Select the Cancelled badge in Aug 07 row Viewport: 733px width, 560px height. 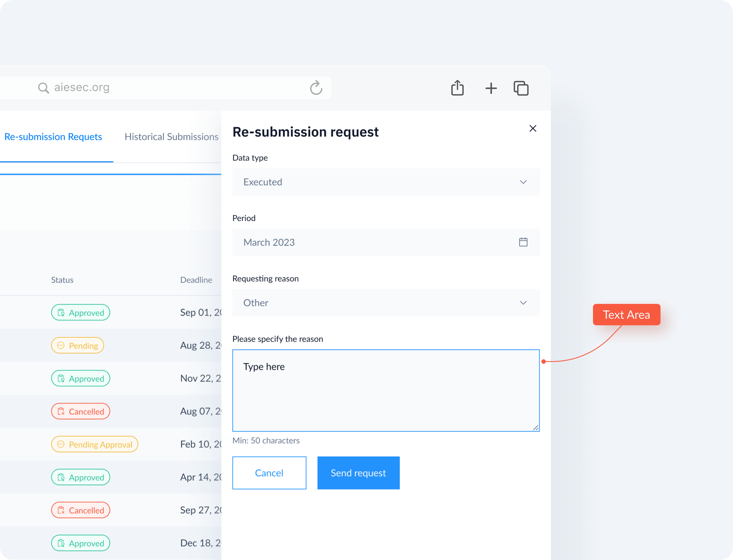80,411
